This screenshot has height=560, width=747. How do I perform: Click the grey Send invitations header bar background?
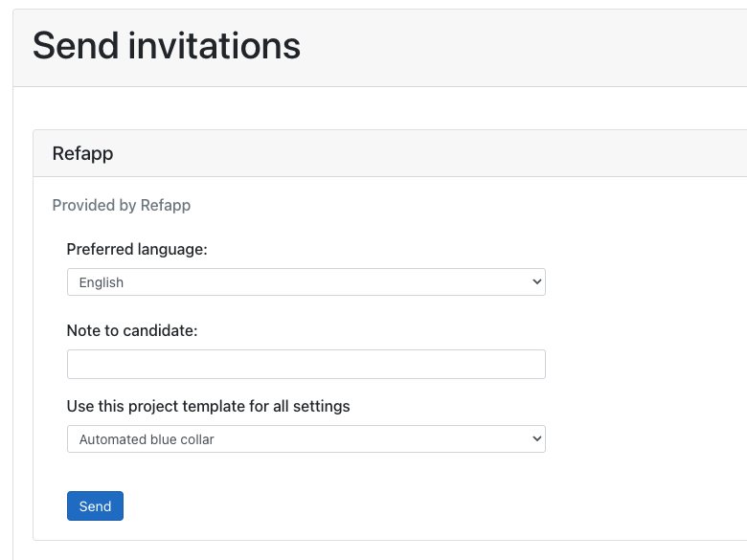point(524,48)
